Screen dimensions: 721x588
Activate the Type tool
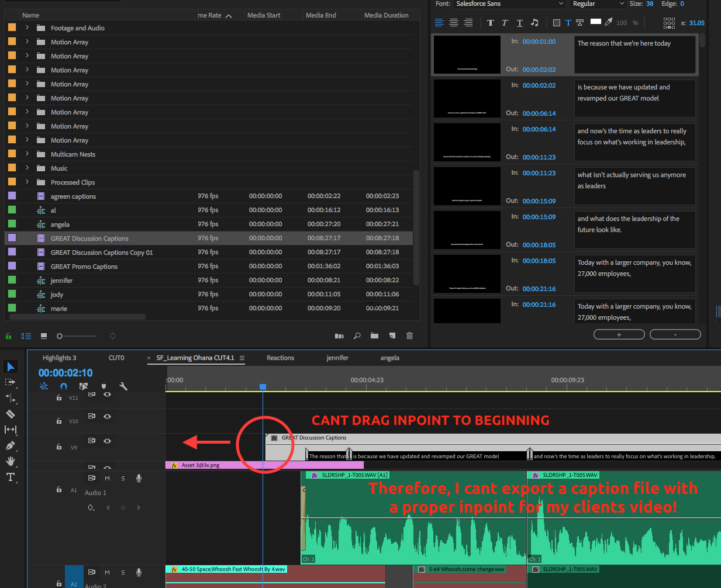11,477
